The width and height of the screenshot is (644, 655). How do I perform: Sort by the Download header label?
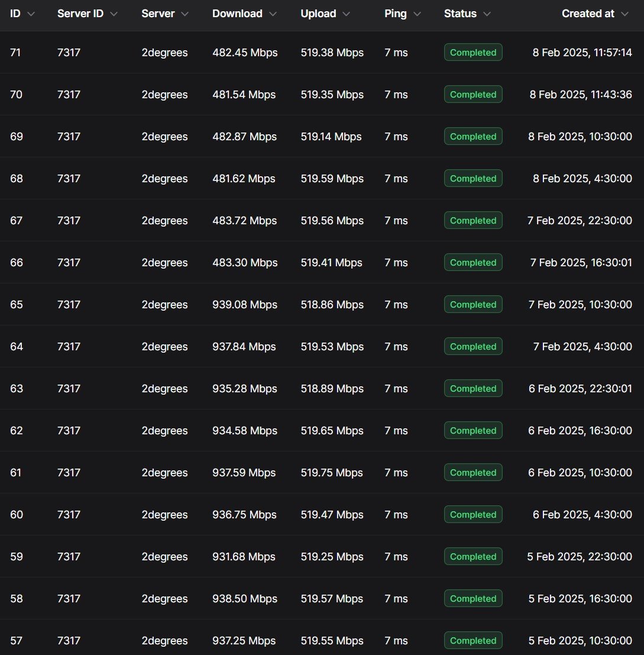(237, 14)
